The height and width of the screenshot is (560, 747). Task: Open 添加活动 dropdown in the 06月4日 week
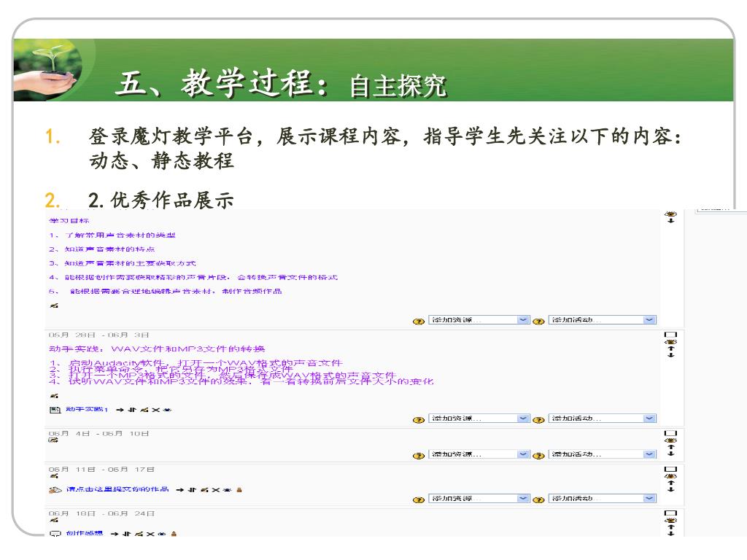click(602, 454)
